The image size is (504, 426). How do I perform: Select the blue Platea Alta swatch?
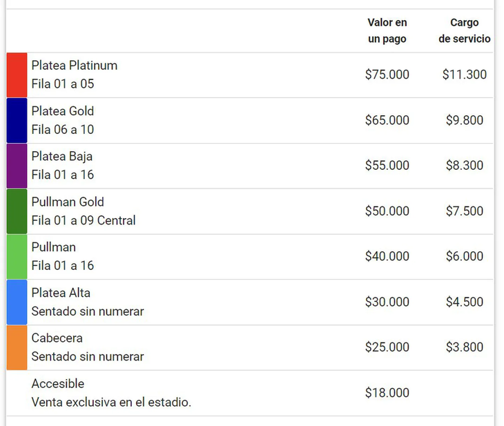point(17,302)
